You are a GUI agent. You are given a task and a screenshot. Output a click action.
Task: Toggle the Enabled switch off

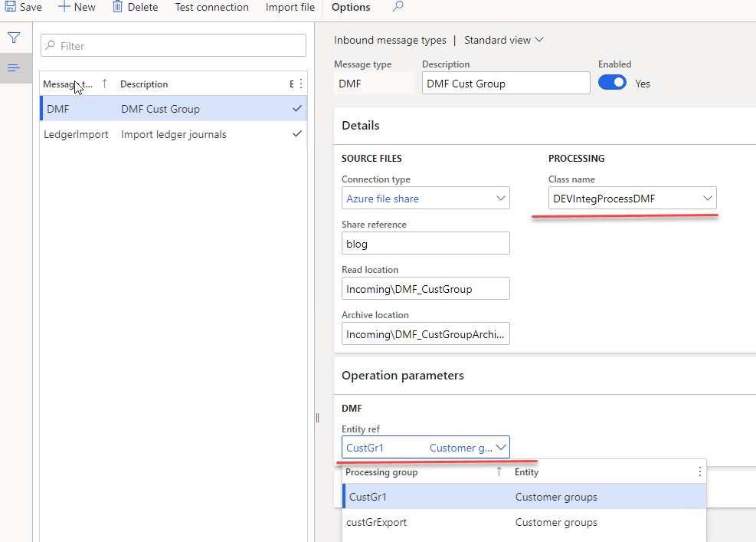[612, 83]
